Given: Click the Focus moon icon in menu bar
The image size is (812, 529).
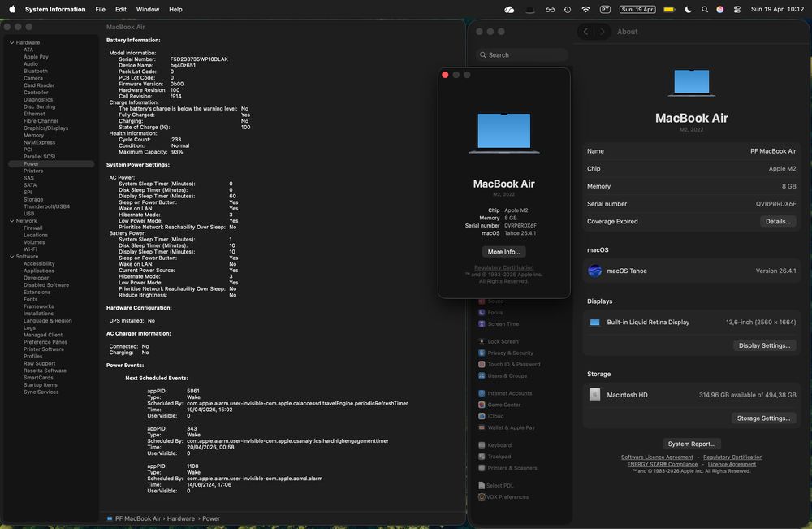Looking at the screenshot, I should [689, 9].
